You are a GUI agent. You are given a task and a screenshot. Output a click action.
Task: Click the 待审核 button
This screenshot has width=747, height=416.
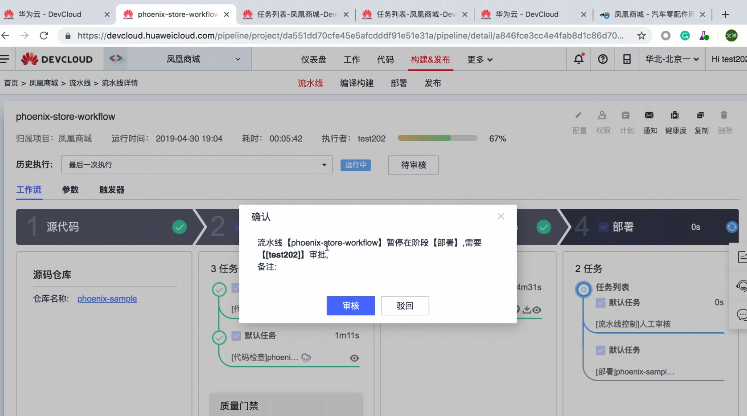pyautogui.click(x=413, y=165)
